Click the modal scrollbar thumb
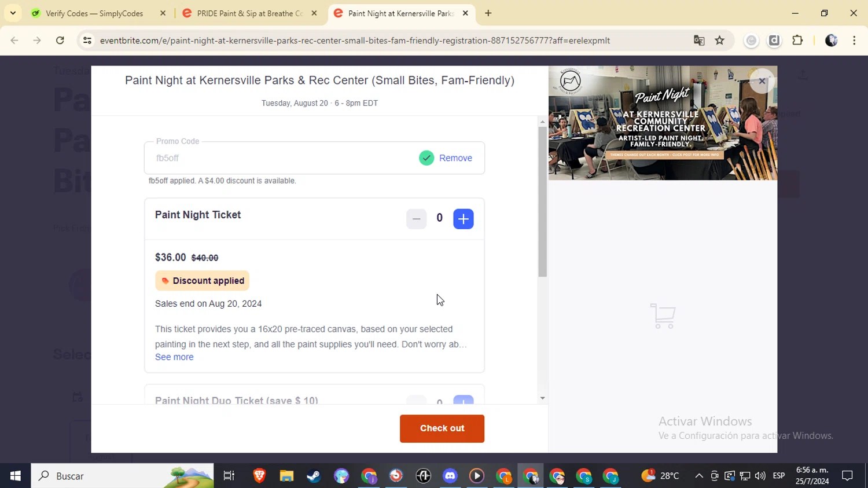This screenshot has height=488, width=868. click(542, 201)
